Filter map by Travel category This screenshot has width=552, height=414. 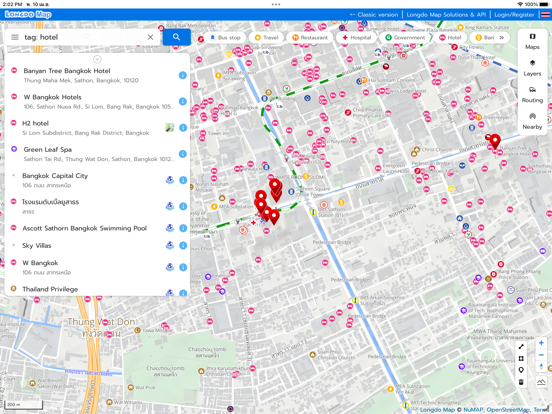(266, 37)
